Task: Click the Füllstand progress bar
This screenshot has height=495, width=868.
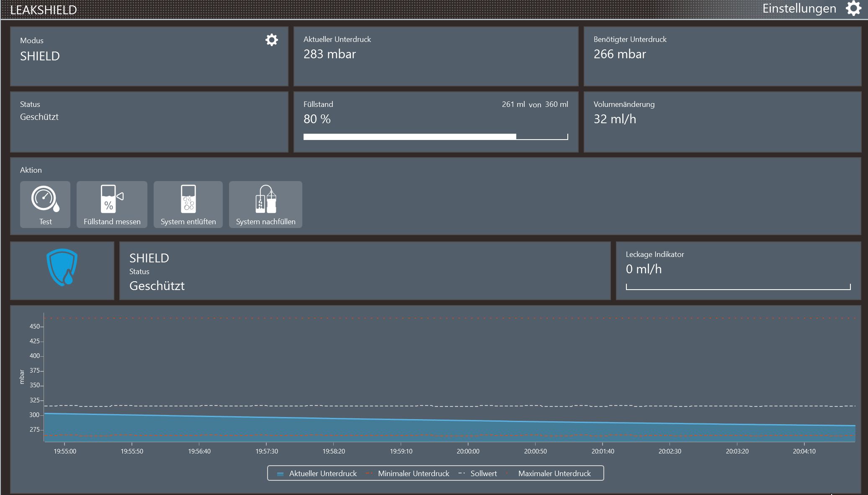Action: pos(435,137)
